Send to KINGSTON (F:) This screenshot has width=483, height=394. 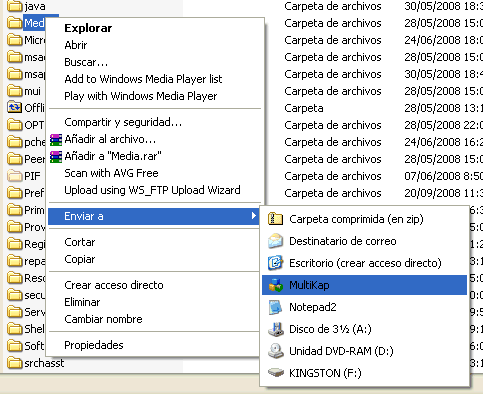coord(364,373)
